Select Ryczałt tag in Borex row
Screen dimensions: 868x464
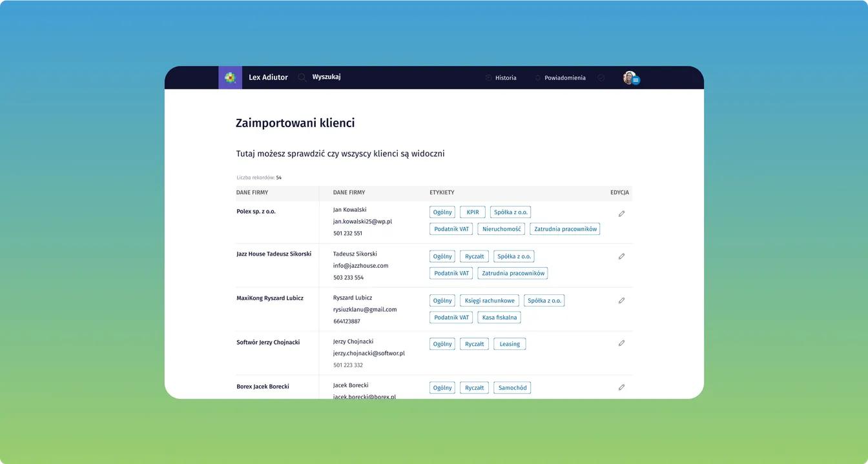(474, 388)
